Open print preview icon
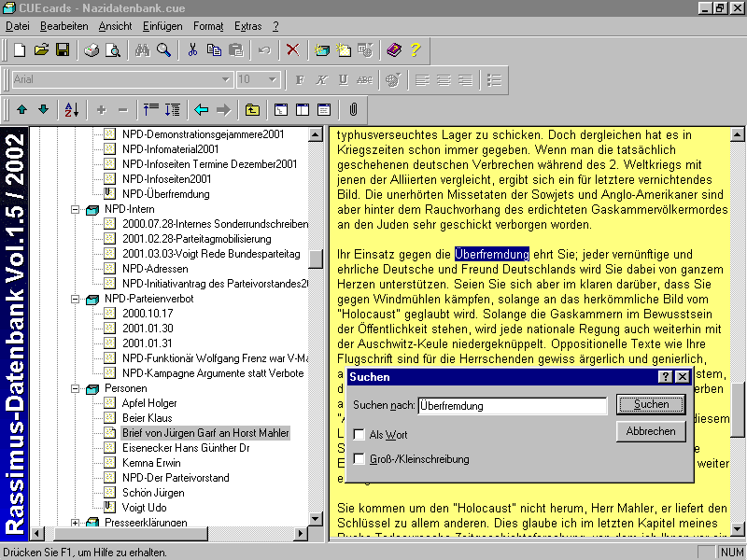This screenshot has height=560, width=747. pos(113,50)
